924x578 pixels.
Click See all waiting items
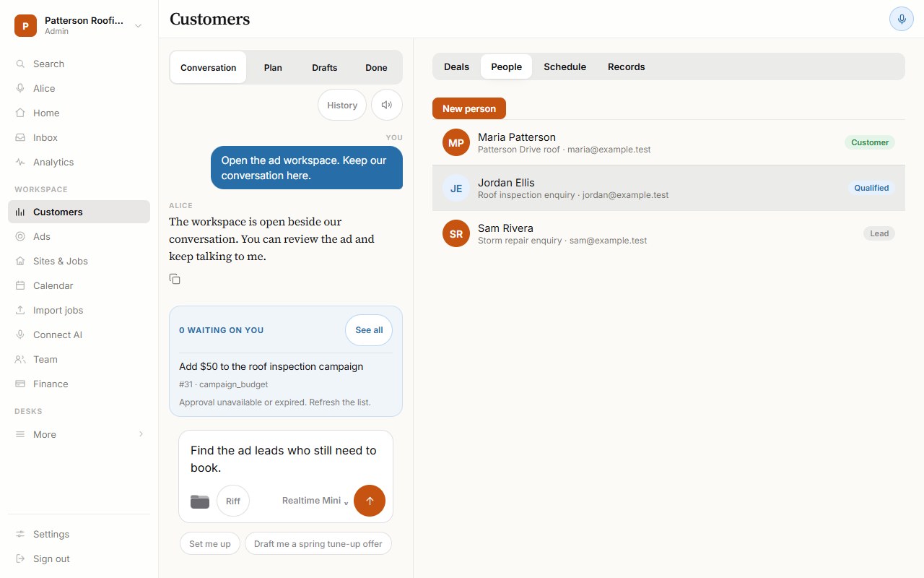click(x=369, y=330)
